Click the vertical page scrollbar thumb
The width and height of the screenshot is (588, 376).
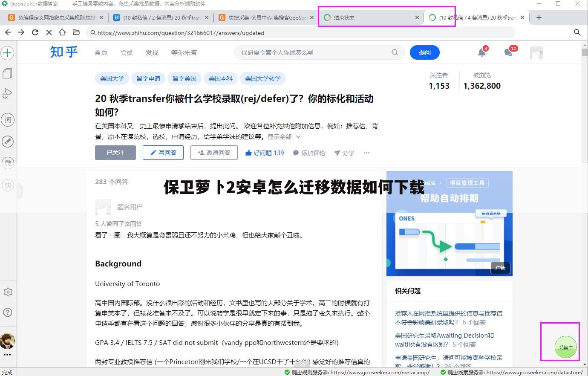[585, 52]
